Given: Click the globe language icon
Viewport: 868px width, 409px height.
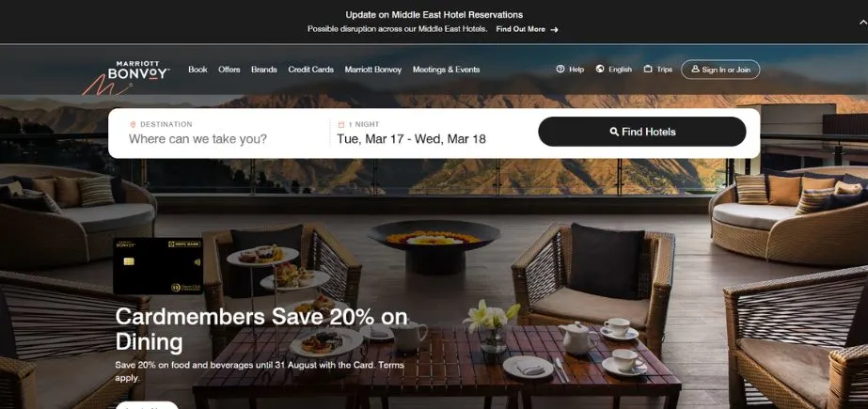Looking at the screenshot, I should point(600,70).
